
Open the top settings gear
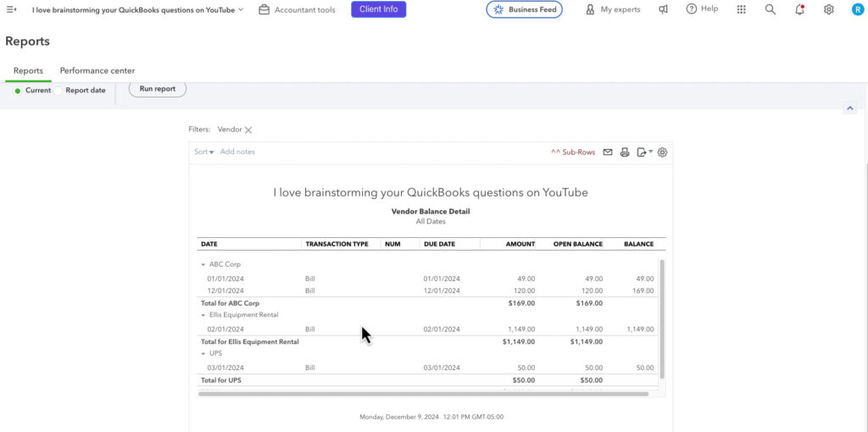[829, 9]
